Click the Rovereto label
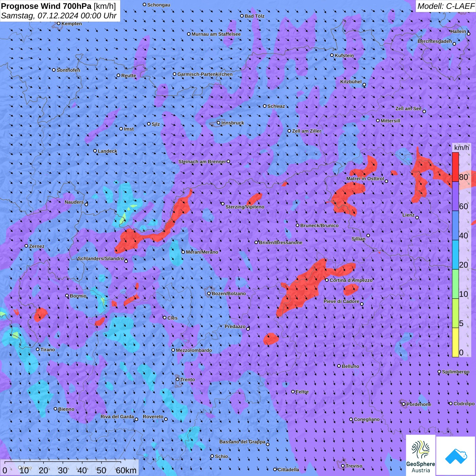The height and width of the screenshot is (476, 476). pyautogui.click(x=153, y=417)
